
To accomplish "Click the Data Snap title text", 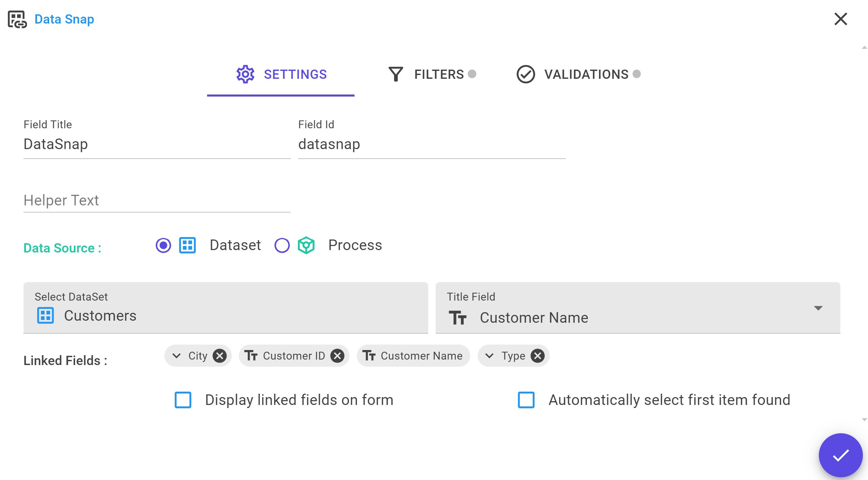I will (64, 19).
